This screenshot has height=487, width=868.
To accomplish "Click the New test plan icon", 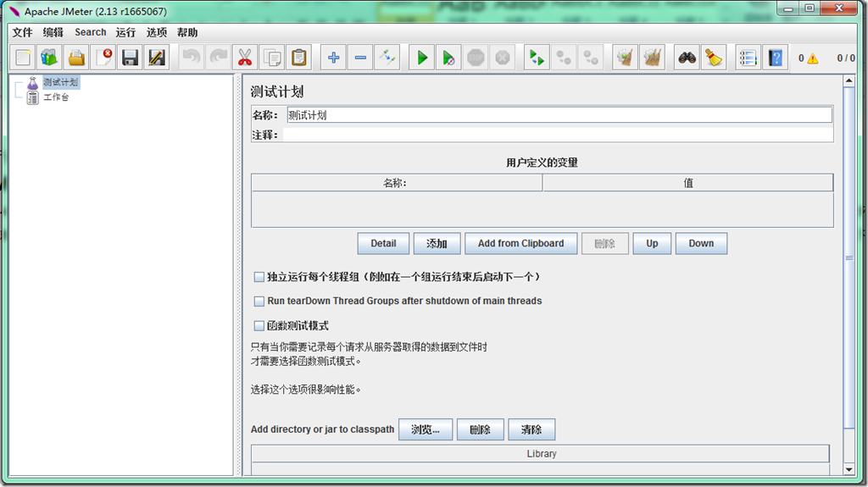I will [23, 58].
